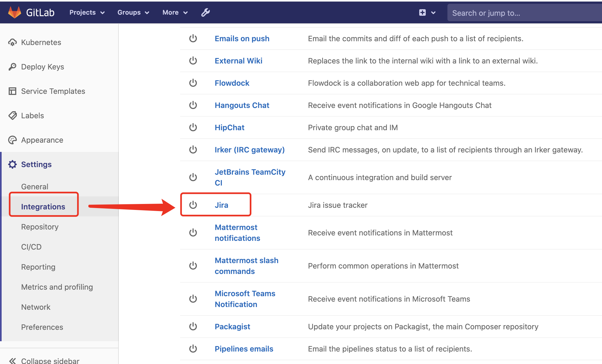Click power icon in Mattermost notifications row
602x364 pixels.
193,233
